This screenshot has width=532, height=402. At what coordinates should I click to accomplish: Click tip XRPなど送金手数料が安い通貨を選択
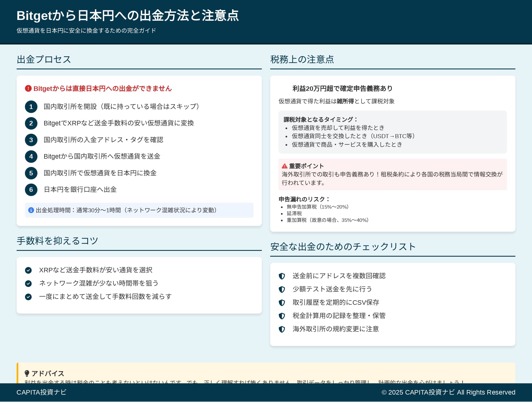point(96,270)
